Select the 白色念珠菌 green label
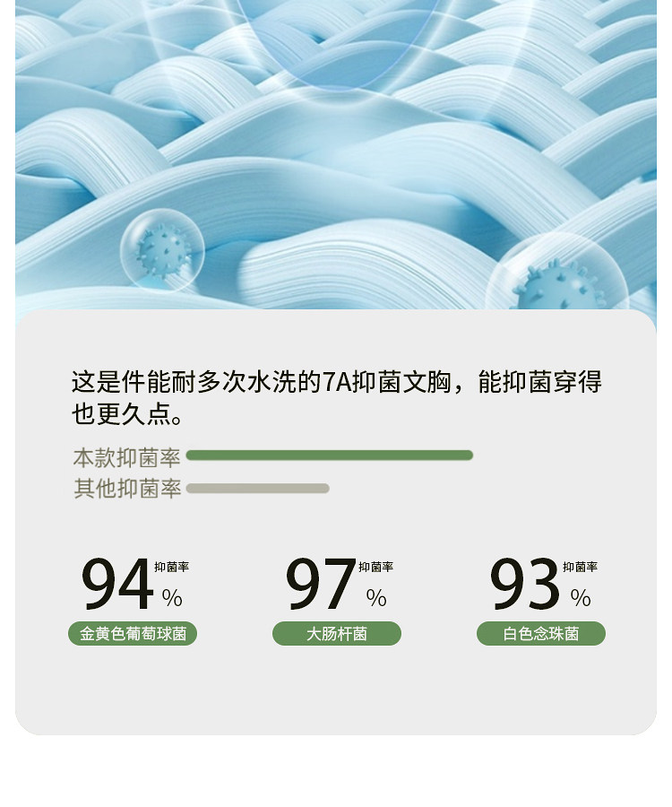The height and width of the screenshot is (807, 672). click(x=541, y=634)
